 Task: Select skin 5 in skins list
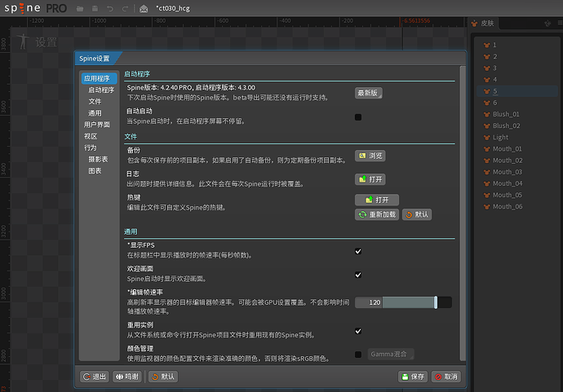(x=517, y=91)
